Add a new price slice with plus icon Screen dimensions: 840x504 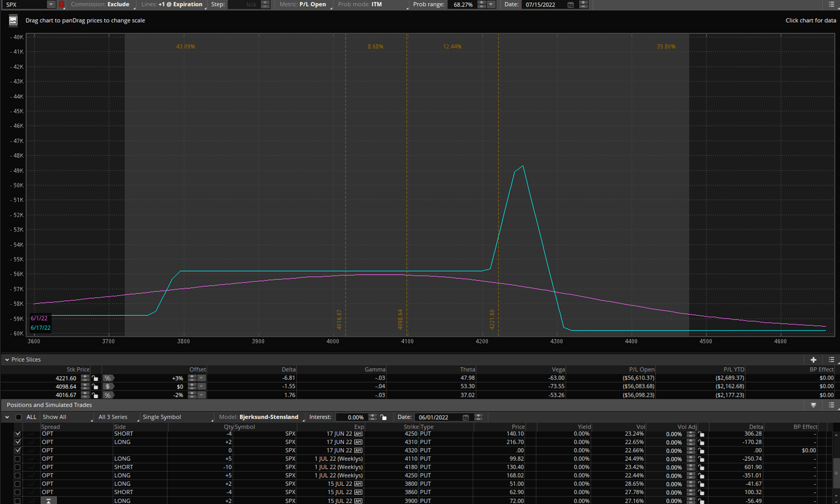click(813, 360)
